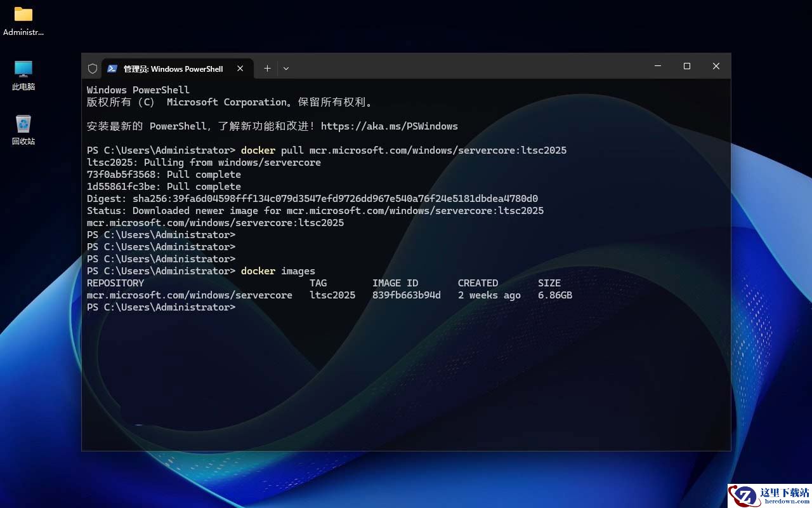Click the PowerShell icon on the tab

click(112, 69)
